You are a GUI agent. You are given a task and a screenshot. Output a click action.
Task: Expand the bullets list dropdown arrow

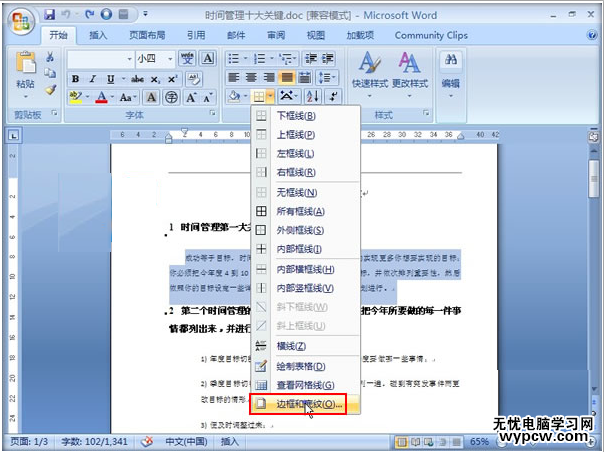pos(245,59)
